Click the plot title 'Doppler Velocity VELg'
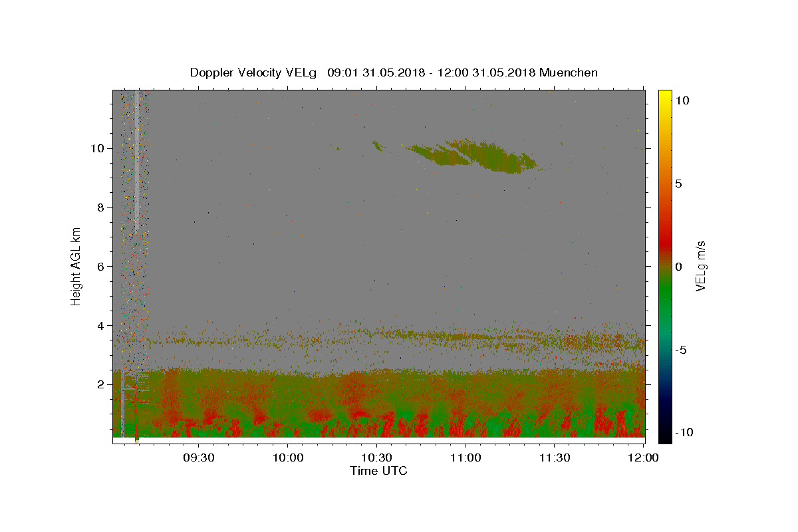Screen dimensions: 798x532 254,72
